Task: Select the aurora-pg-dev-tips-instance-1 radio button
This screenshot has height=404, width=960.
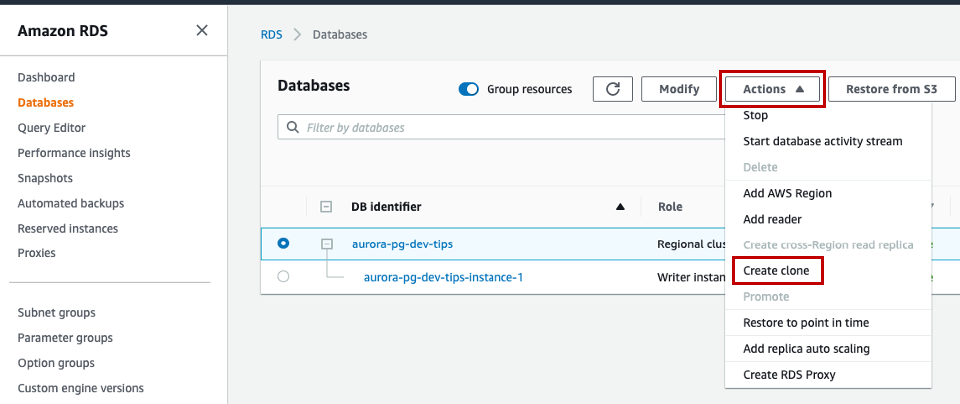Action: (284, 277)
